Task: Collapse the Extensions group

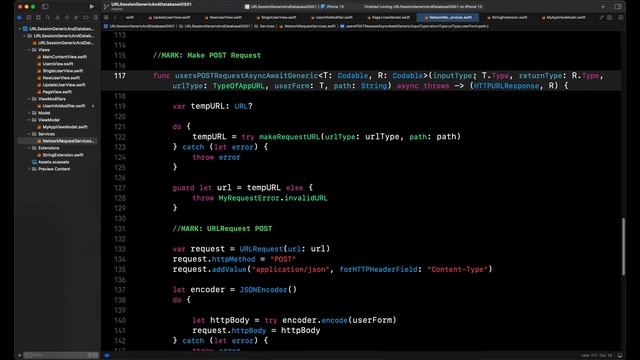Action: [x=29, y=148]
